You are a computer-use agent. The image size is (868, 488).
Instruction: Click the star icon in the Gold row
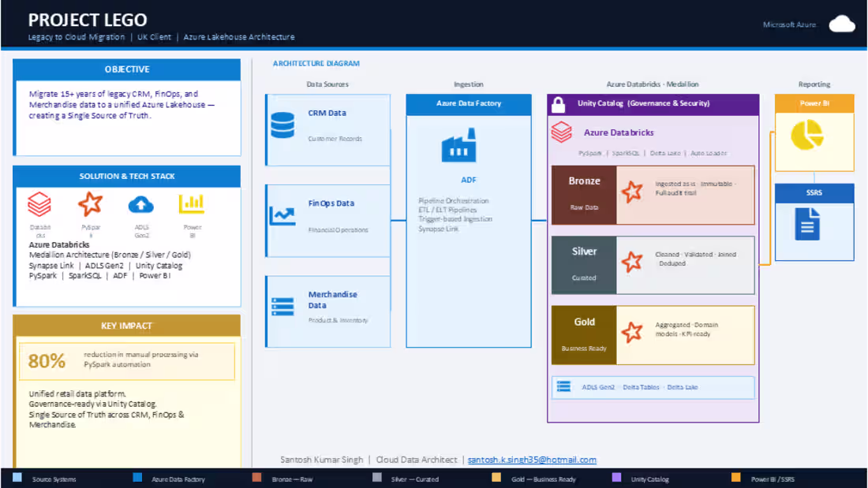click(631, 332)
